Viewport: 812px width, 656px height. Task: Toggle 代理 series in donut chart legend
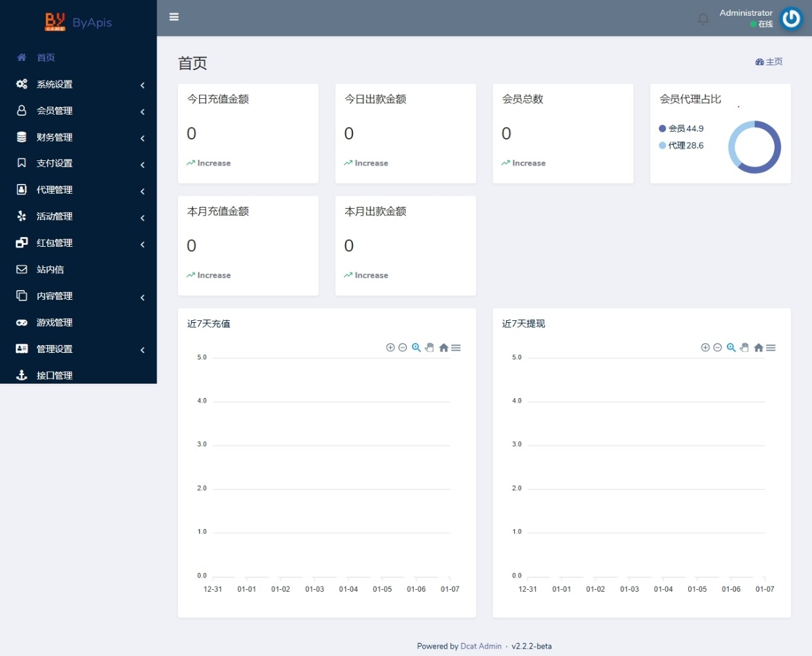click(x=681, y=145)
